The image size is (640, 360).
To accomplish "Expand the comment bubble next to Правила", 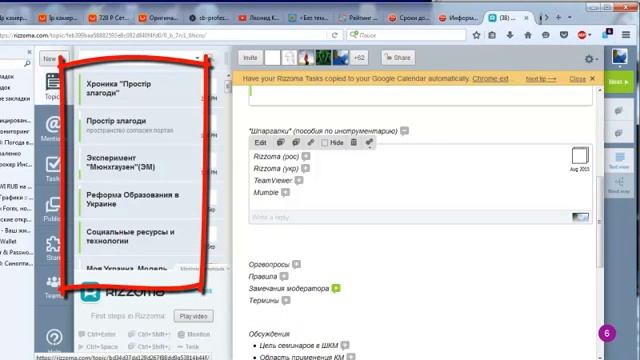I will point(284,276).
